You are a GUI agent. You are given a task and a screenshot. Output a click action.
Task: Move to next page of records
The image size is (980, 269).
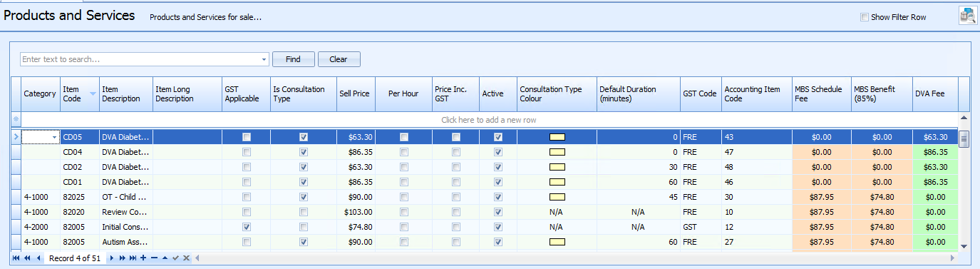point(122,258)
